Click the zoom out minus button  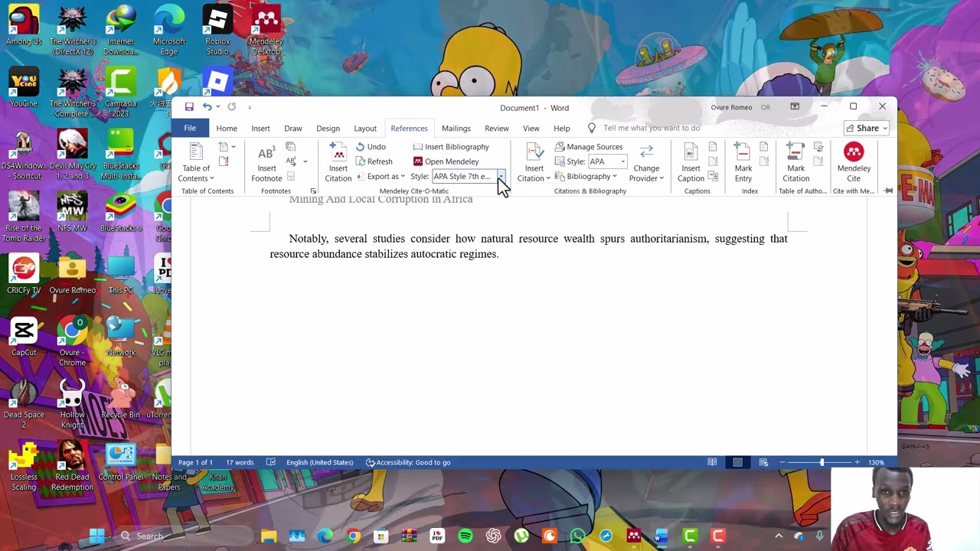coord(782,462)
